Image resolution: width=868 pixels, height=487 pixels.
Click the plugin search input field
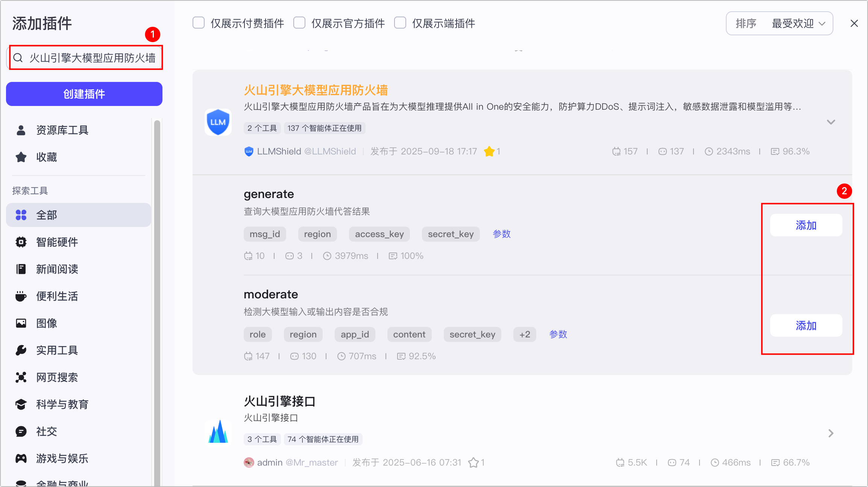pyautogui.click(x=92, y=58)
